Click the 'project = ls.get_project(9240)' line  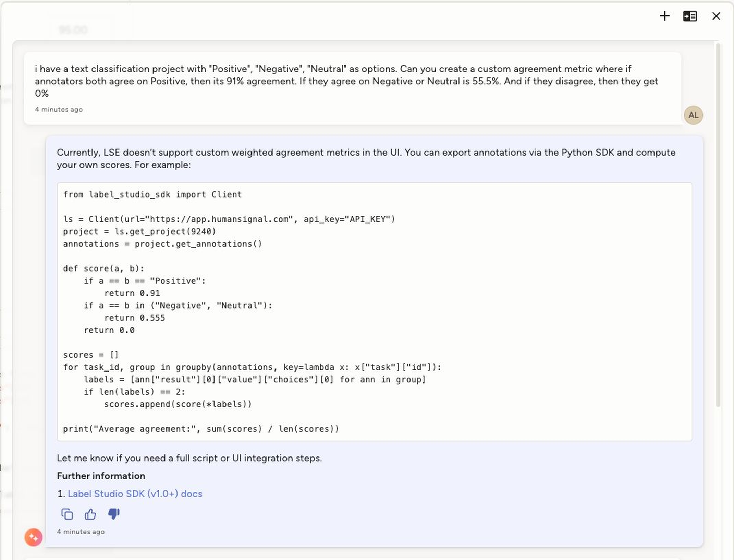tap(139, 231)
